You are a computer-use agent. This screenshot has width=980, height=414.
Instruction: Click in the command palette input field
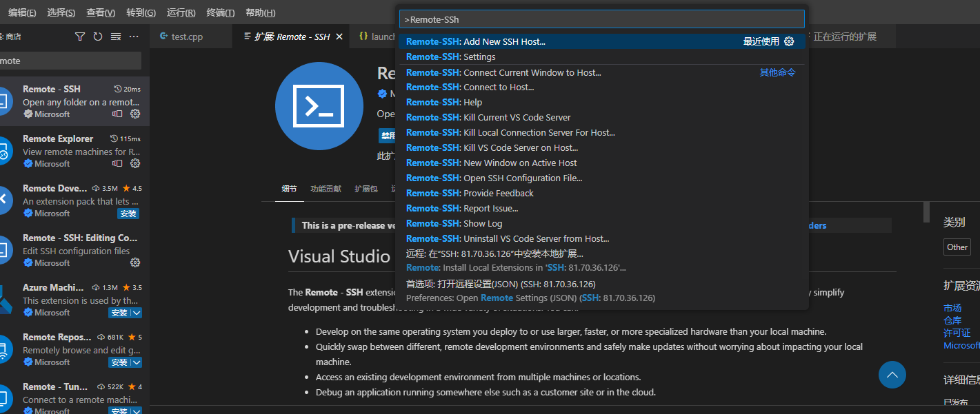pyautogui.click(x=601, y=19)
